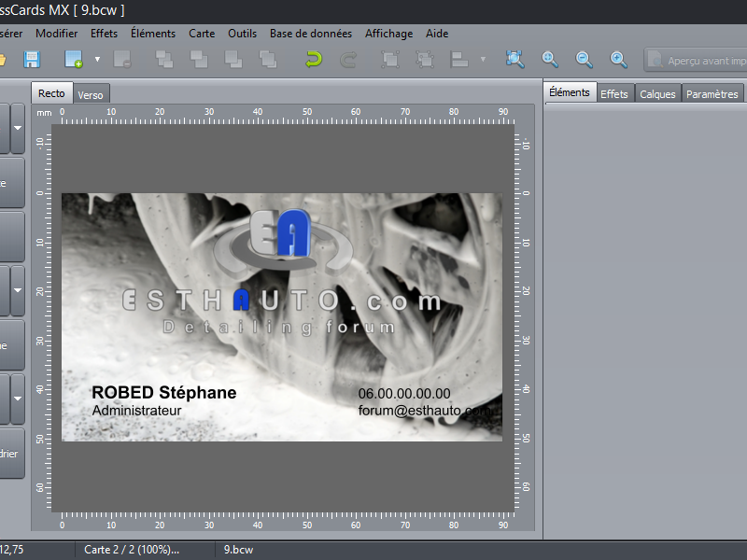Switch to the Verso card side tab

tap(91, 95)
